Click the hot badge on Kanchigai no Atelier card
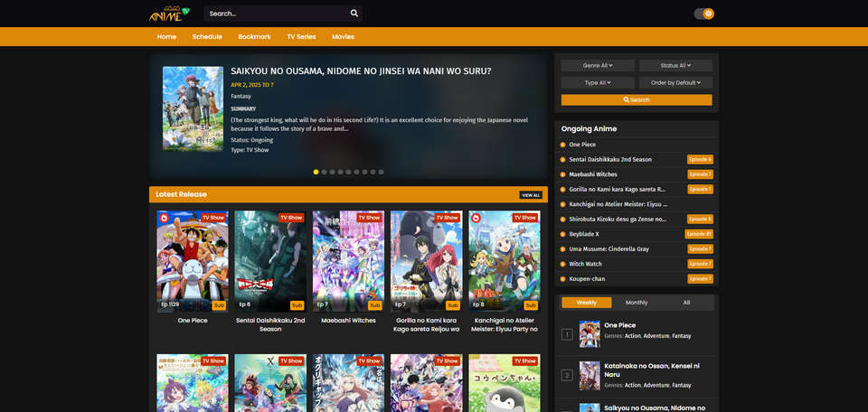Viewport: 868px width, 412px height. (476, 218)
